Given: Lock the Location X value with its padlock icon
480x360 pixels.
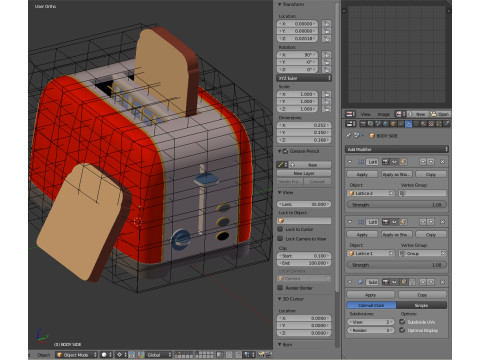Looking at the screenshot, I should (x=326, y=24).
